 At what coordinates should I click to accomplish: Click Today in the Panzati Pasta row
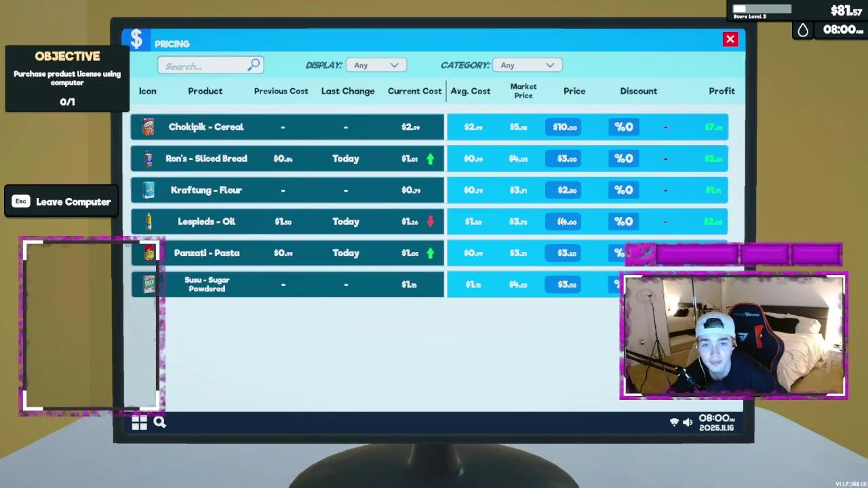click(x=346, y=253)
